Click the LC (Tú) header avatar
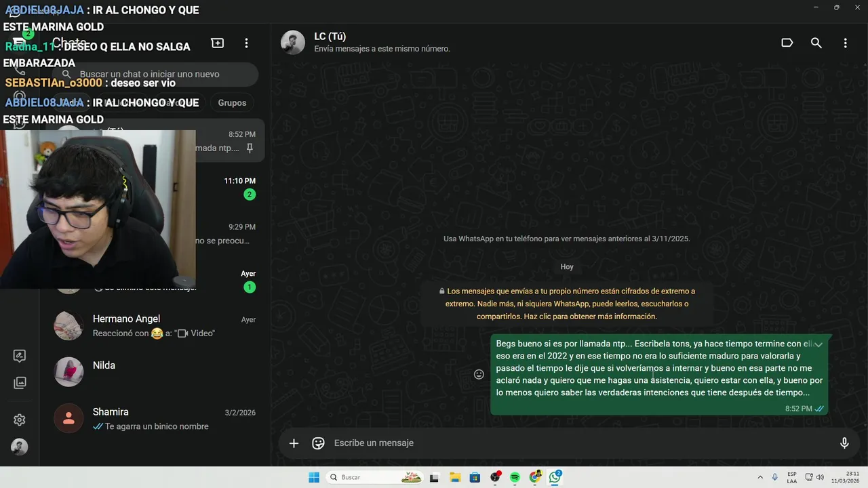Viewport: 868px width, 488px height. 293,43
